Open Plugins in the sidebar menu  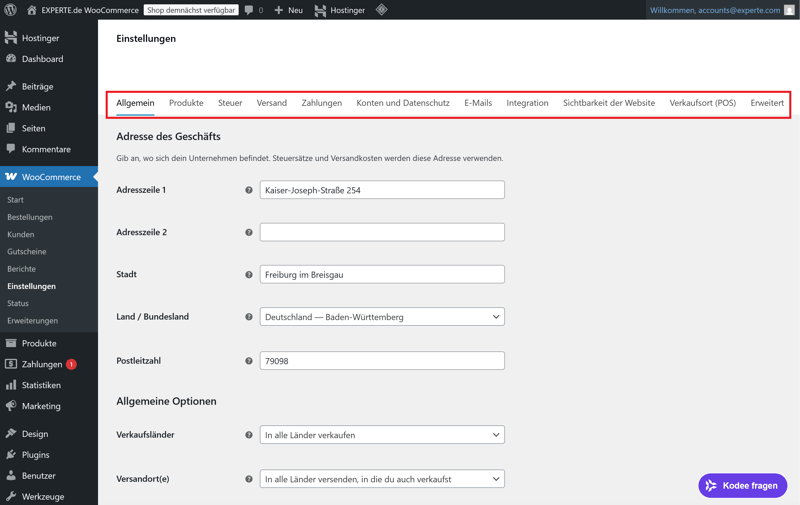(x=35, y=455)
